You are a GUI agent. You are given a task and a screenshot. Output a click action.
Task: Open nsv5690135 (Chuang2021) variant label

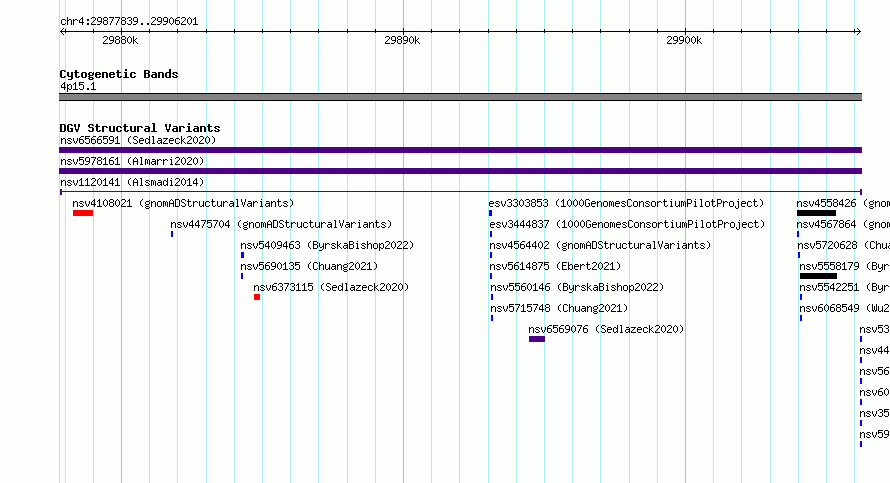[309, 266]
